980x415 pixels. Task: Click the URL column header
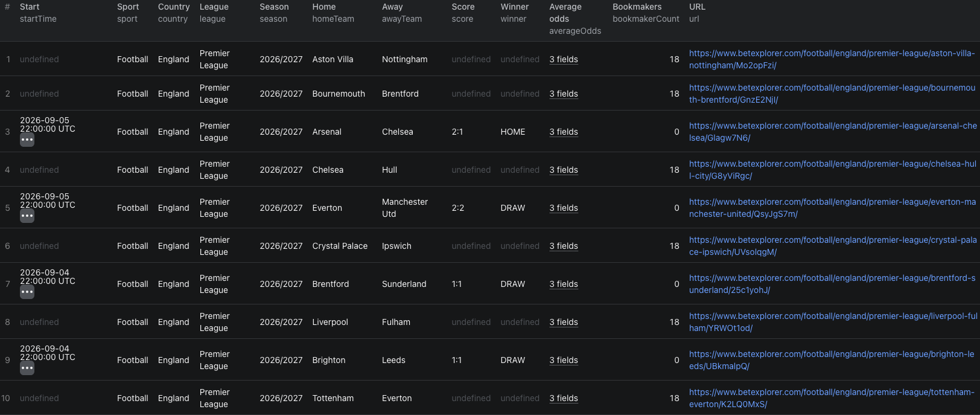[x=697, y=7]
